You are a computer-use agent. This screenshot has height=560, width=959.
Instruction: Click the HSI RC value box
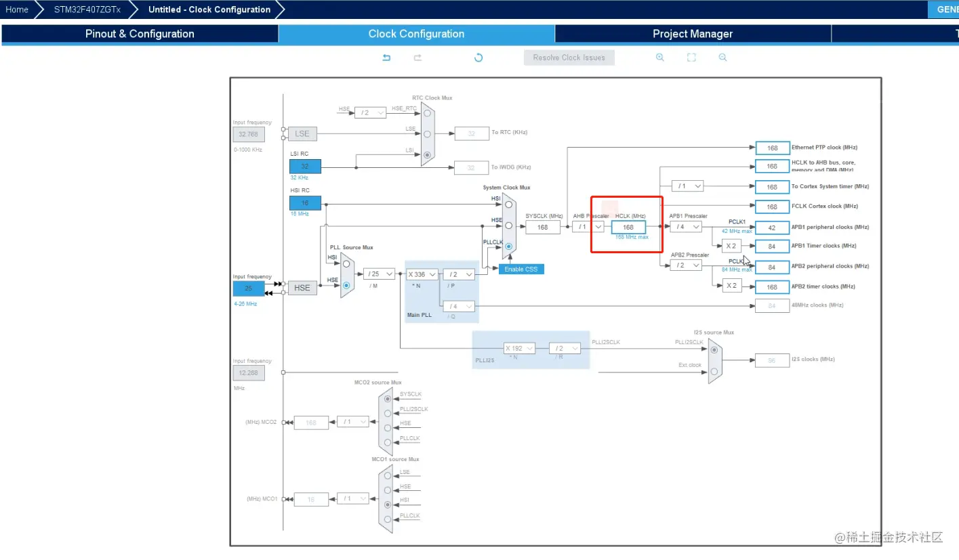pos(305,203)
